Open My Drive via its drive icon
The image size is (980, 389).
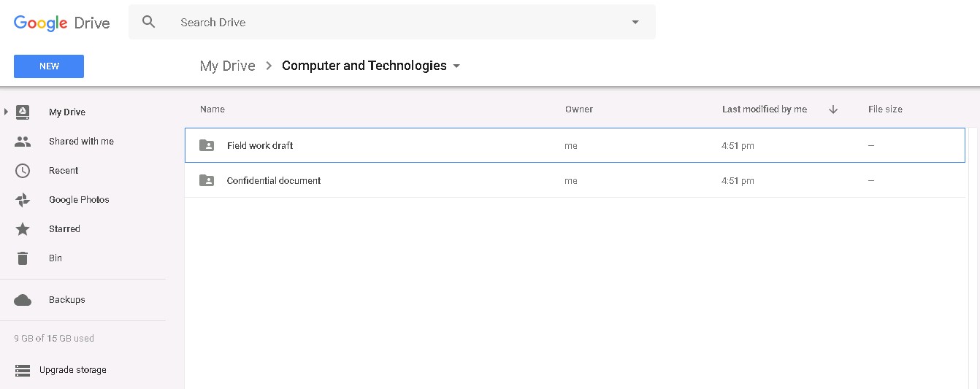pos(23,112)
